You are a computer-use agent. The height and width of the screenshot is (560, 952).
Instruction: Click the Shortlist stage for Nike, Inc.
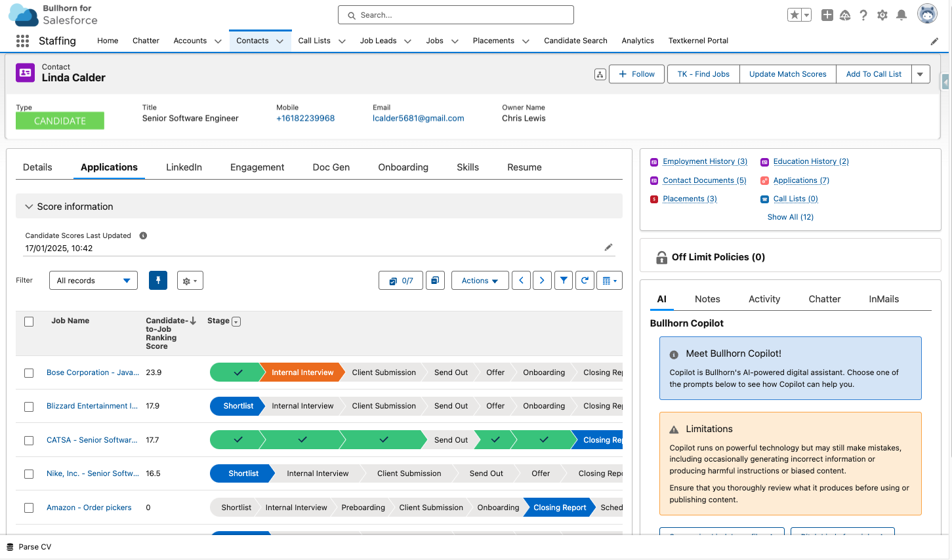243,473
